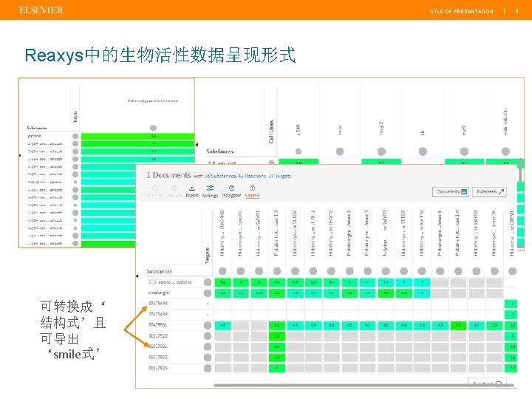
Task: Click the greyed-out Limit To tool
Action: (154, 191)
